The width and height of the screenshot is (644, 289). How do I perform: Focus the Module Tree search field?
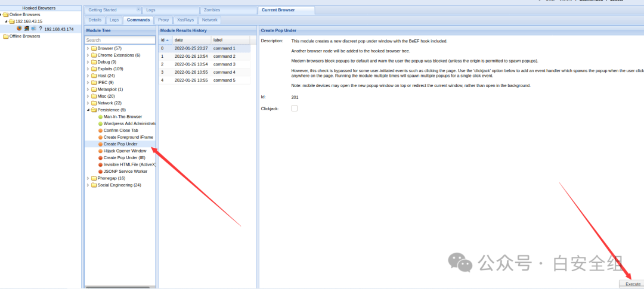pyautogui.click(x=120, y=40)
